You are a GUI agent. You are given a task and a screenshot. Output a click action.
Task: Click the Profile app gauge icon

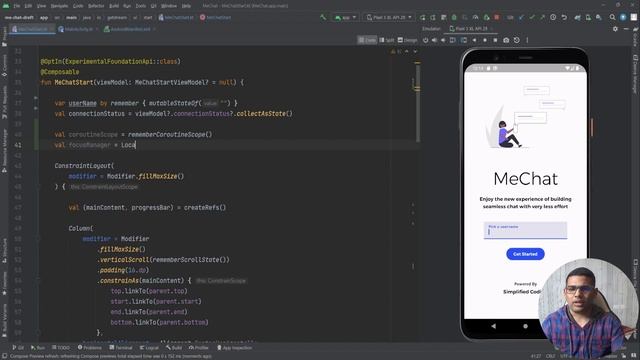(476, 18)
